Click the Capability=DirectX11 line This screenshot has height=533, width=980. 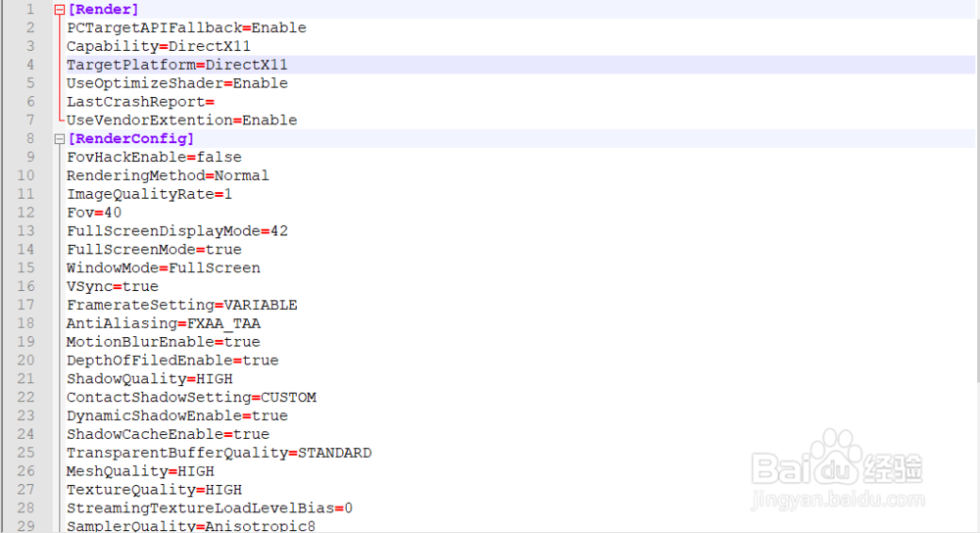pyautogui.click(x=159, y=46)
